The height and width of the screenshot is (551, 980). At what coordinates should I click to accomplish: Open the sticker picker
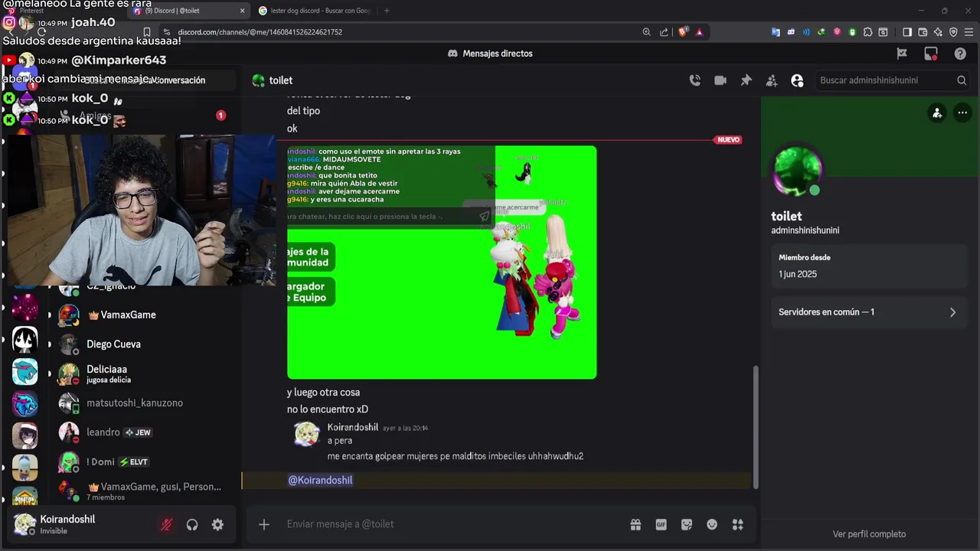tap(687, 524)
